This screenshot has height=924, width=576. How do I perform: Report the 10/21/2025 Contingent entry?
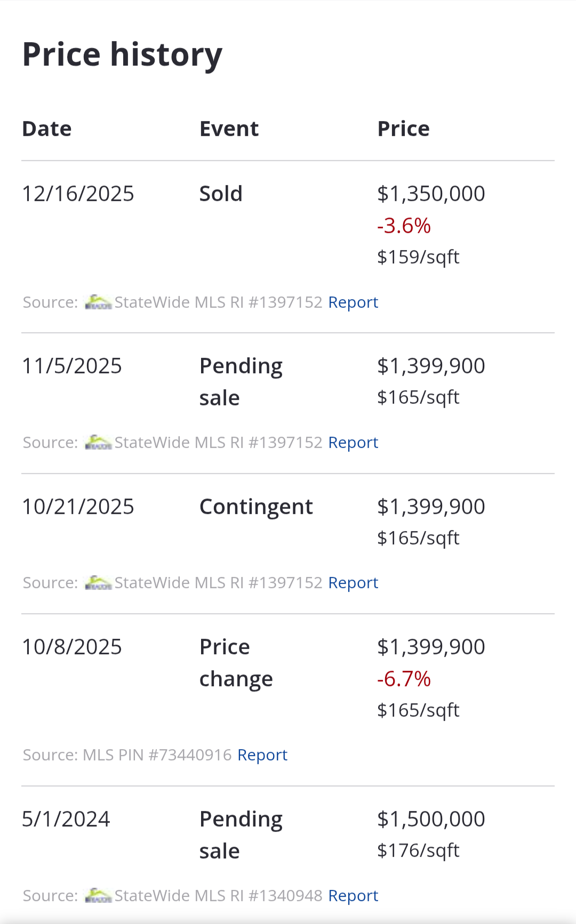[x=353, y=583]
